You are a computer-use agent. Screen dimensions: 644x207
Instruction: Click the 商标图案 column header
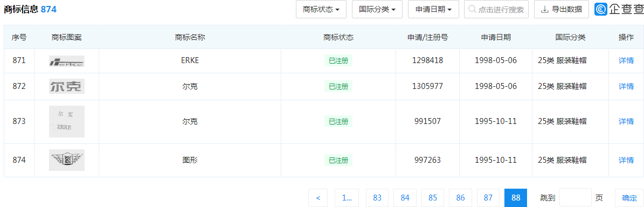tap(66, 37)
